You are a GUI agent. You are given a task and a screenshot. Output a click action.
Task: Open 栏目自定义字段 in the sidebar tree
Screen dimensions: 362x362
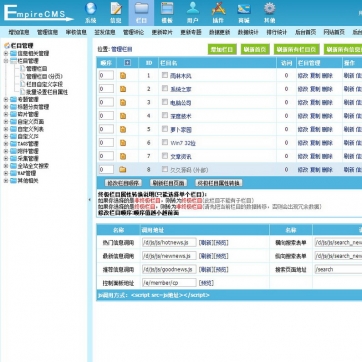pos(44,84)
